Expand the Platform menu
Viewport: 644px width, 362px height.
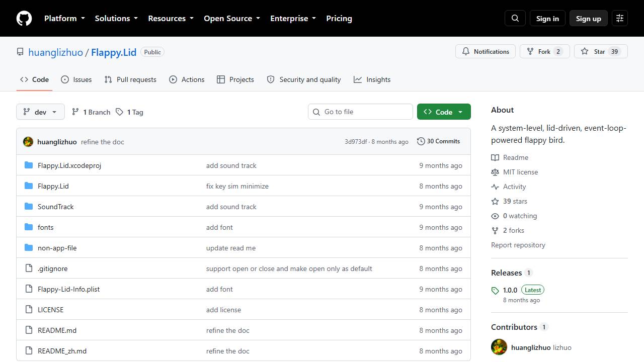click(64, 18)
